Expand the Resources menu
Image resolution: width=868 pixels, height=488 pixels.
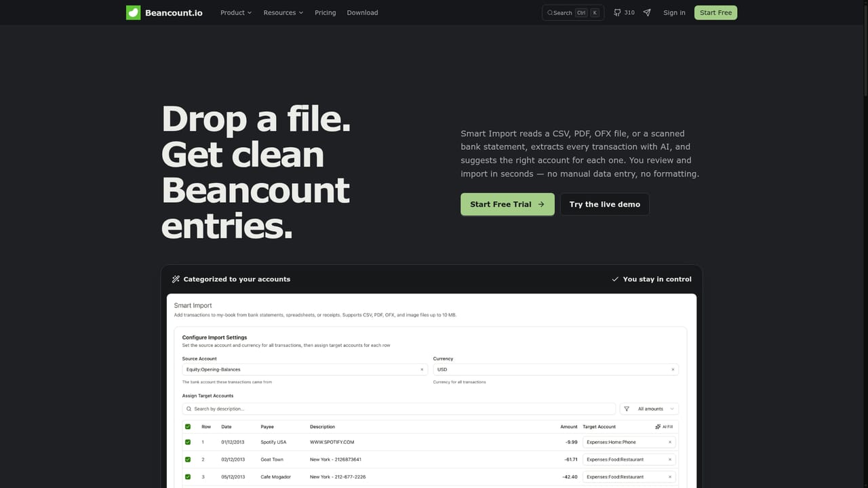pyautogui.click(x=283, y=12)
